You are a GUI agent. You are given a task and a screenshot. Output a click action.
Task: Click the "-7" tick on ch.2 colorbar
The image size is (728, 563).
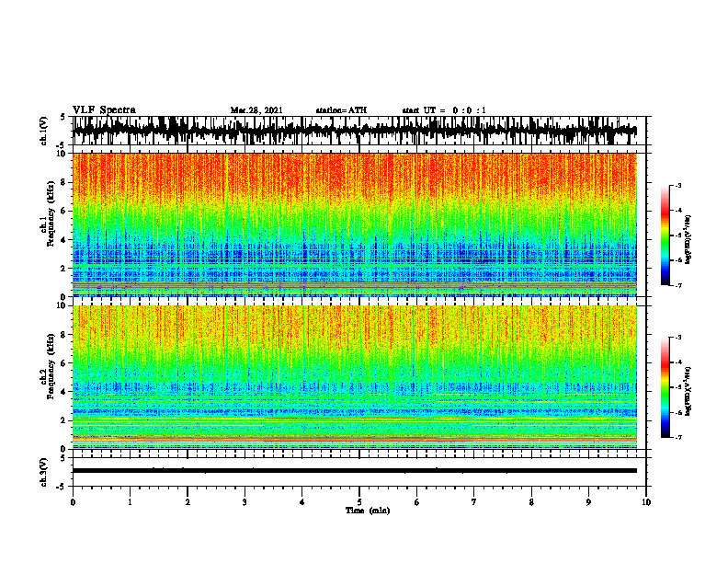point(677,437)
